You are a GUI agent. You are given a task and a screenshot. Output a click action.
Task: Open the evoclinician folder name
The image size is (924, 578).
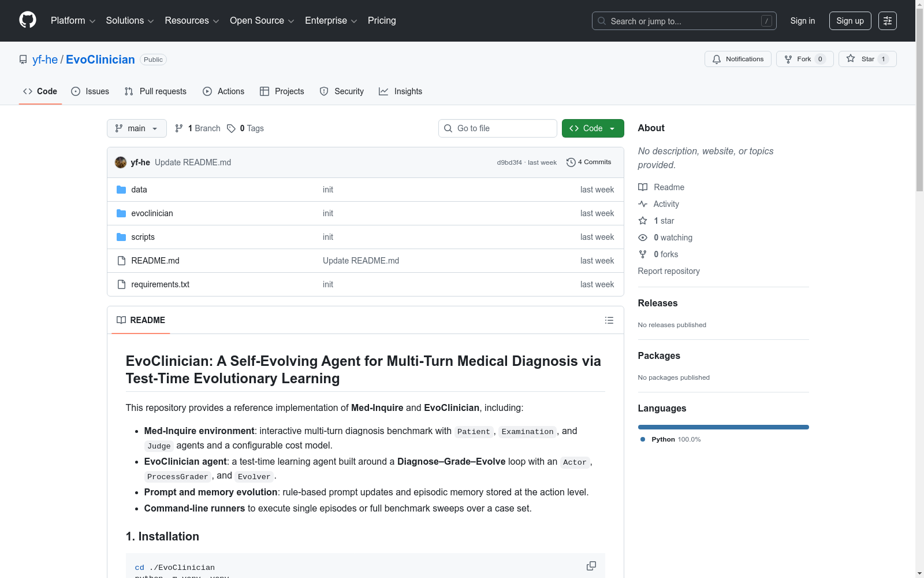pyautogui.click(x=152, y=213)
